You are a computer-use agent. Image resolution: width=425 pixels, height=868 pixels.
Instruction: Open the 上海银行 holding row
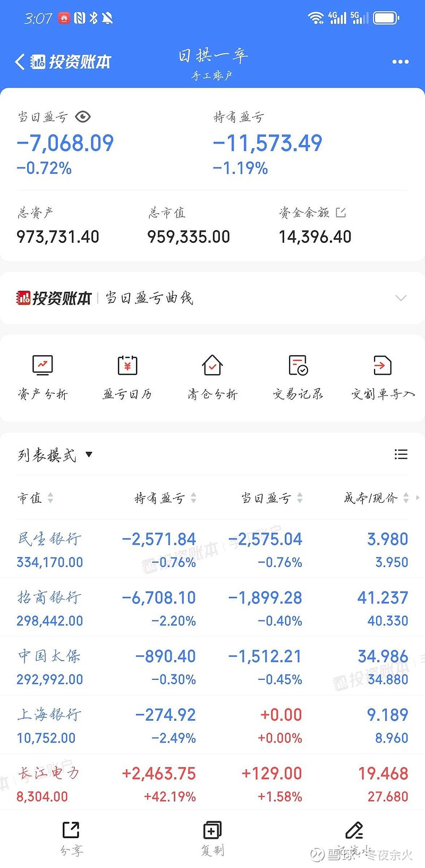tap(212, 724)
